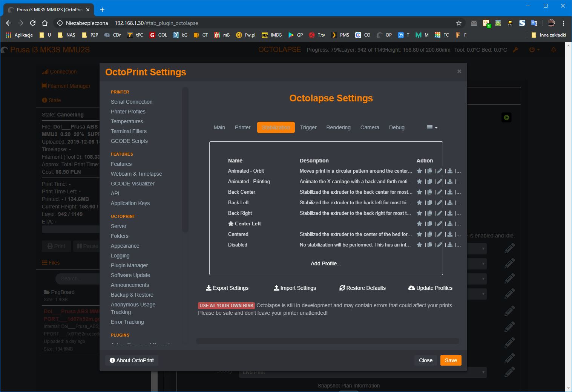Screen dimensions: 572x392
Task: Dismiss settings dialog with the X
Action: tap(459, 71)
